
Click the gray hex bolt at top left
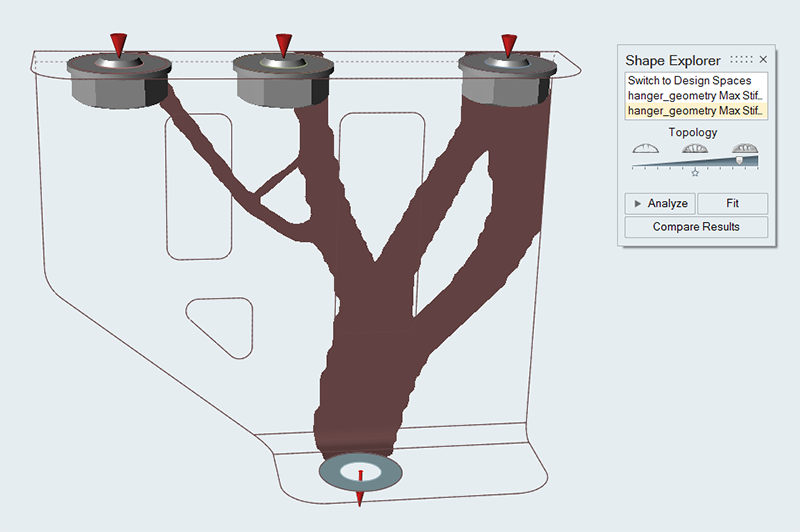click(117, 83)
